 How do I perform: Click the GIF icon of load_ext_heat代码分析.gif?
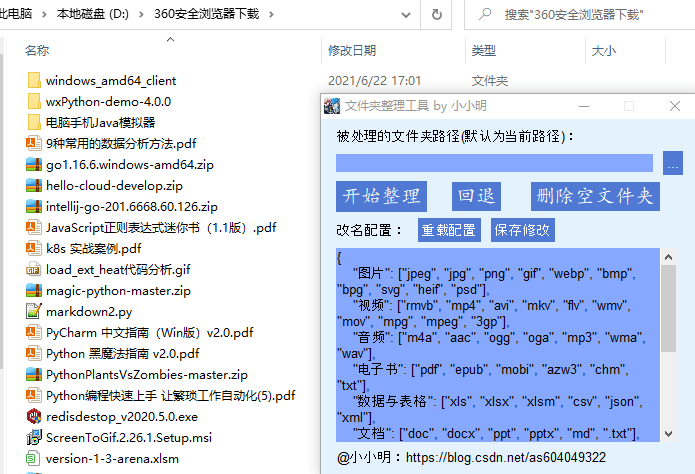(34, 269)
